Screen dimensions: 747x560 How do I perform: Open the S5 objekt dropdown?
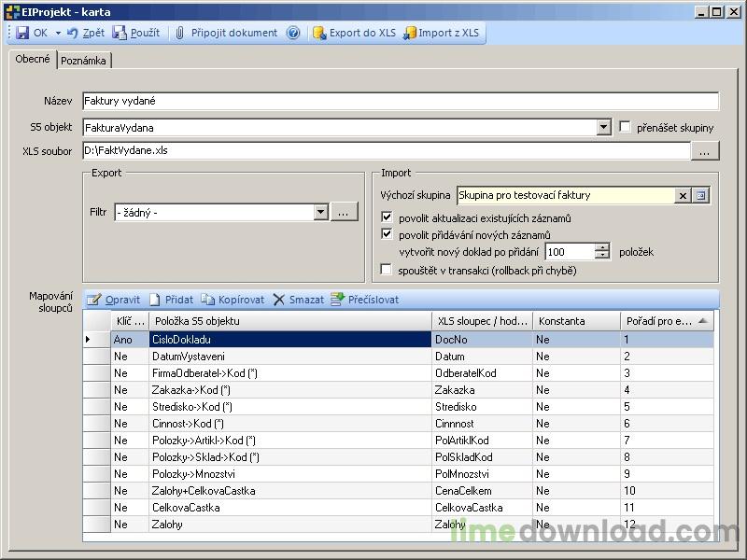click(603, 127)
